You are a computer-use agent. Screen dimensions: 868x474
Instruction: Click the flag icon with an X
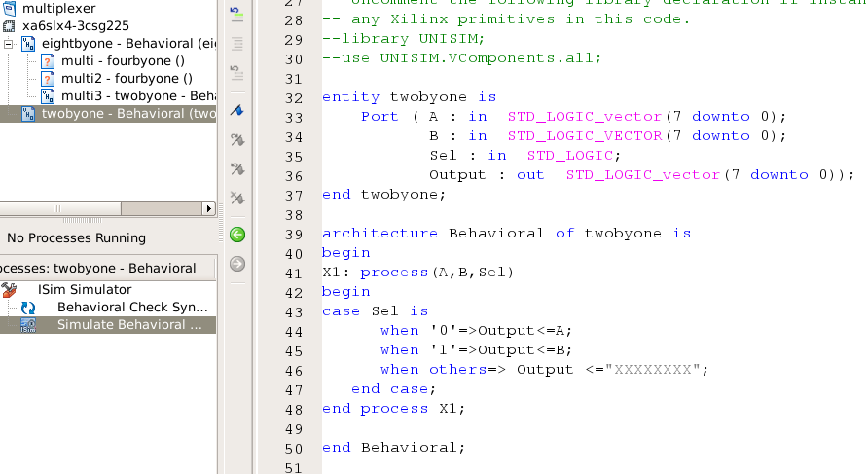(236, 198)
